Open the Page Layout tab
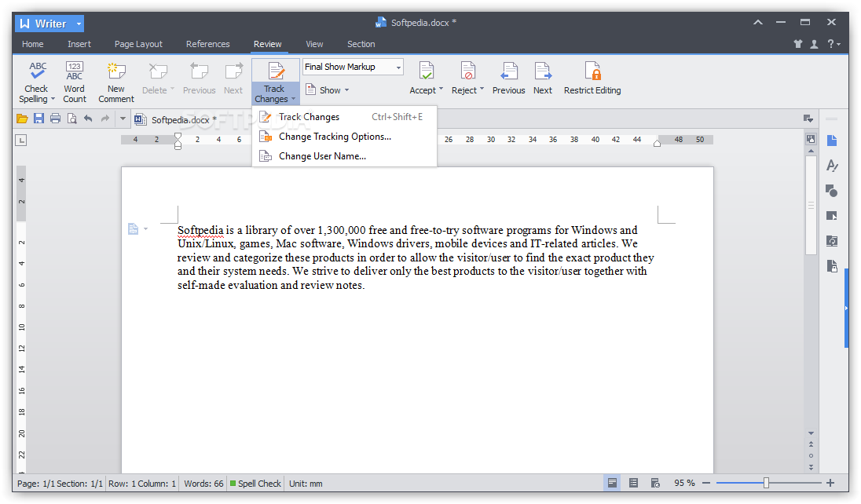The width and height of the screenshot is (861, 504). click(x=138, y=44)
